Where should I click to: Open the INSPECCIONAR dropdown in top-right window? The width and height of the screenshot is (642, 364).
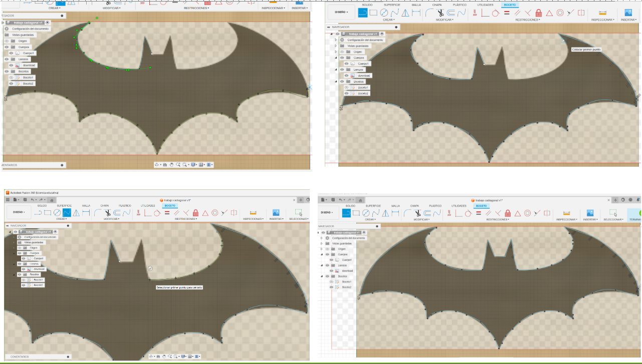(602, 20)
